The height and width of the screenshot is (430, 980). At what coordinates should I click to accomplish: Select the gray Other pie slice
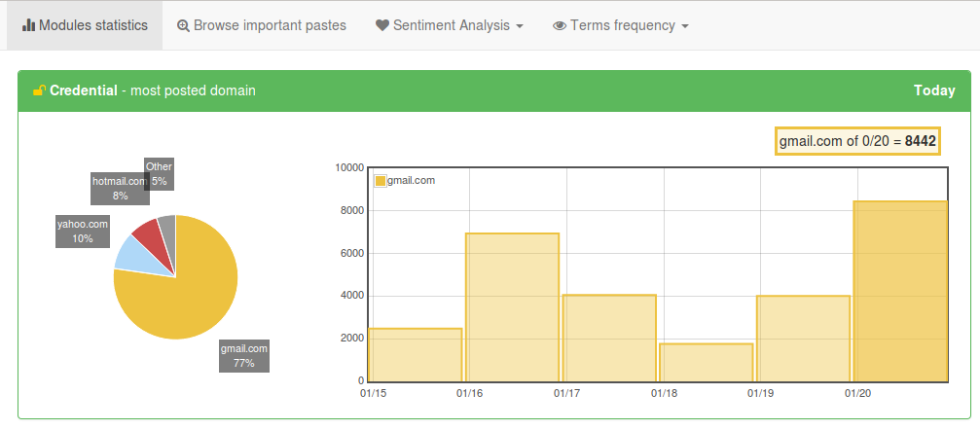pos(167,229)
